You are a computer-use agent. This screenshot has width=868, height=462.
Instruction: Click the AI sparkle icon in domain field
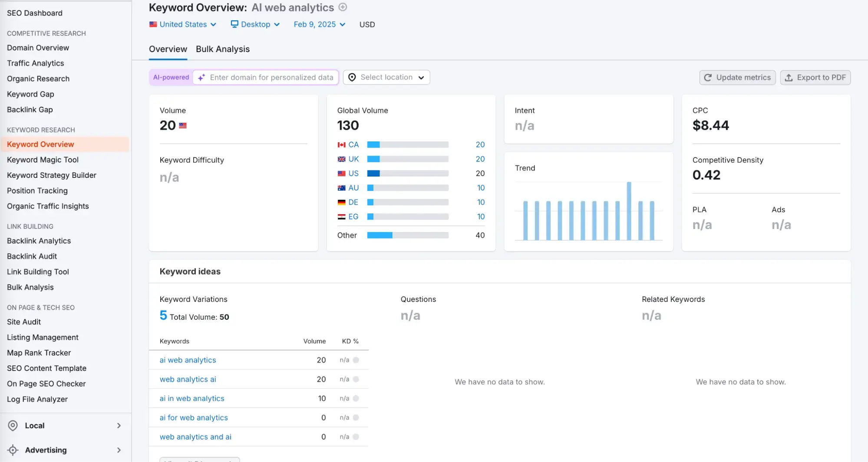point(201,78)
